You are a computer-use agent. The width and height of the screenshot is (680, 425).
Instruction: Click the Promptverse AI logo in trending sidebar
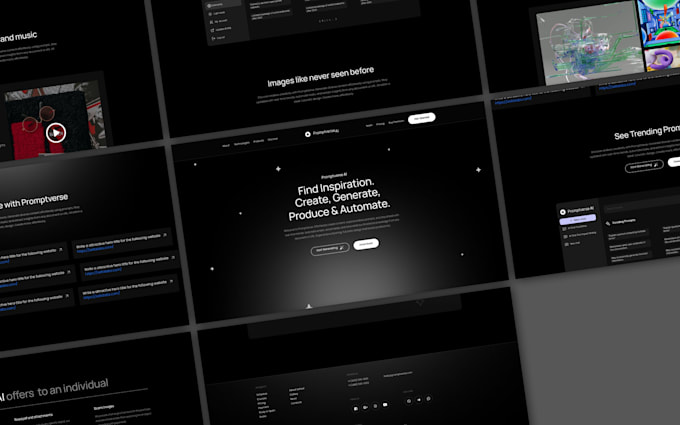point(577,210)
